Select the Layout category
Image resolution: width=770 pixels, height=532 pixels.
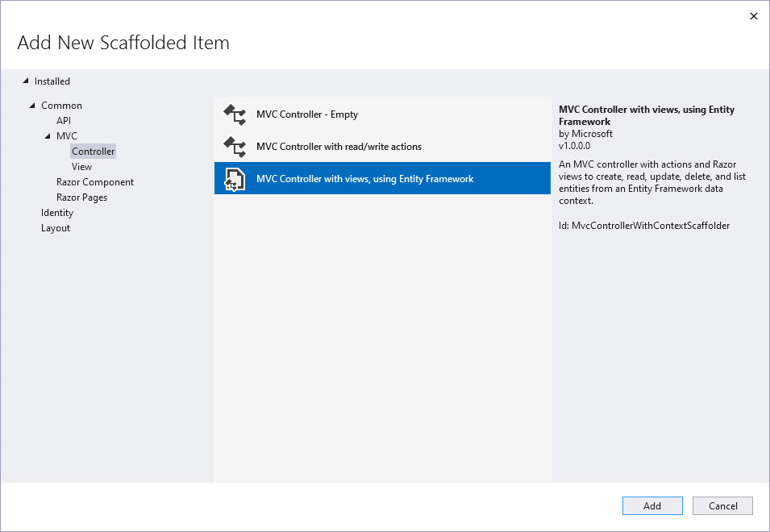pyautogui.click(x=56, y=228)
